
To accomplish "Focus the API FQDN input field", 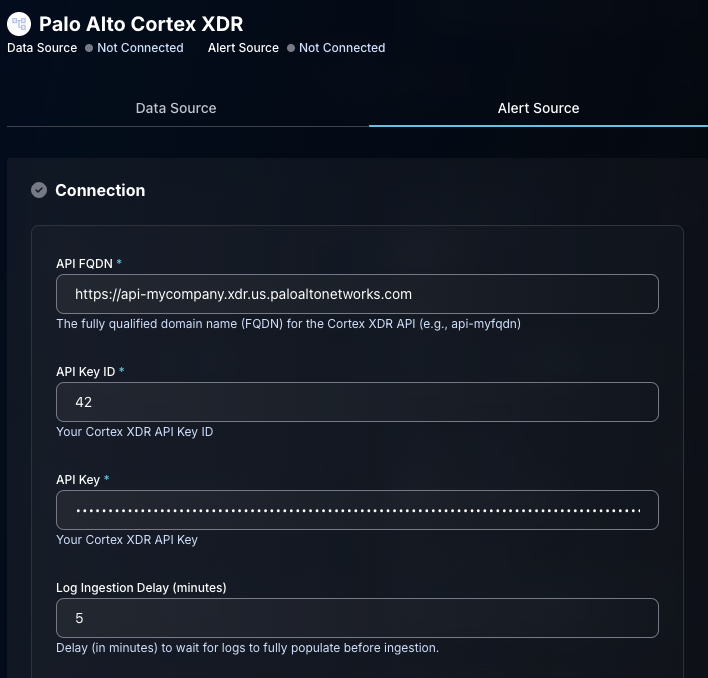I will 357,294.
